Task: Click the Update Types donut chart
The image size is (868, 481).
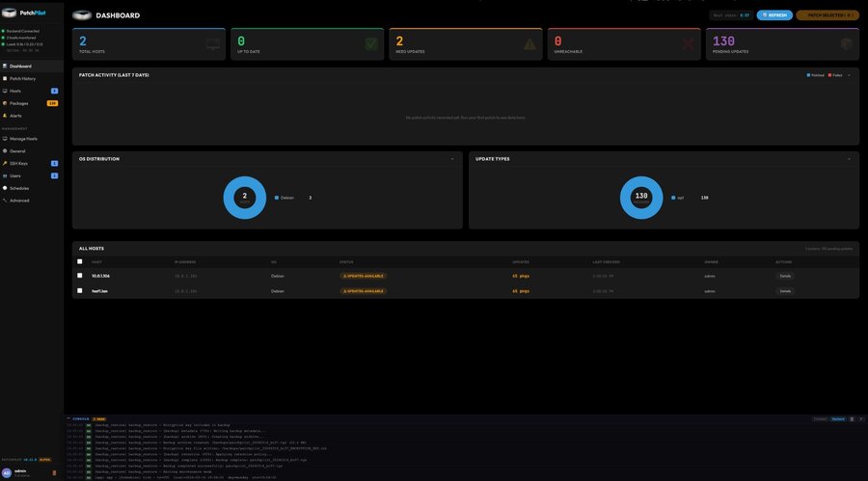Action: pyautogui.click(x=641, y=198)
